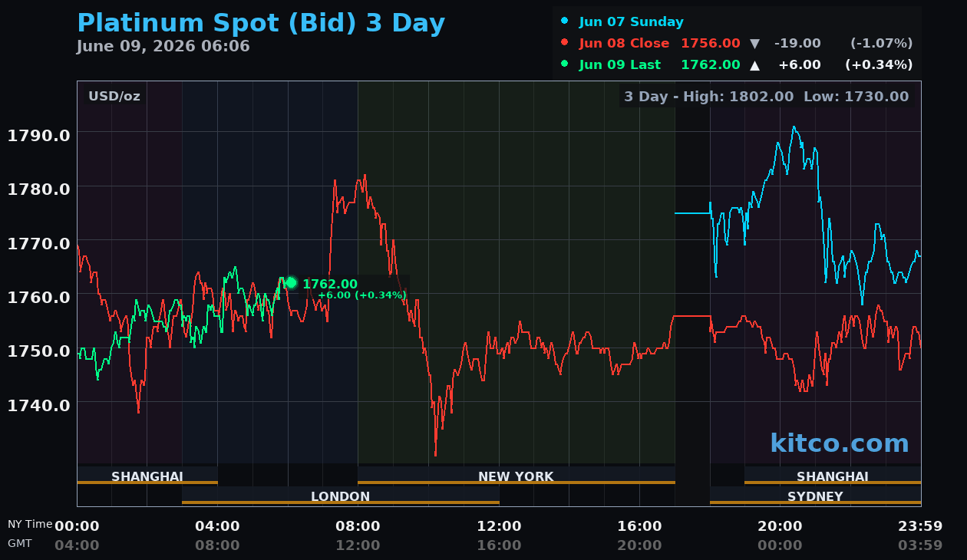The image size is (967, 560).
Task: Click the cyan dot for Jun 07 Sunday
Action: click(566, 21)
